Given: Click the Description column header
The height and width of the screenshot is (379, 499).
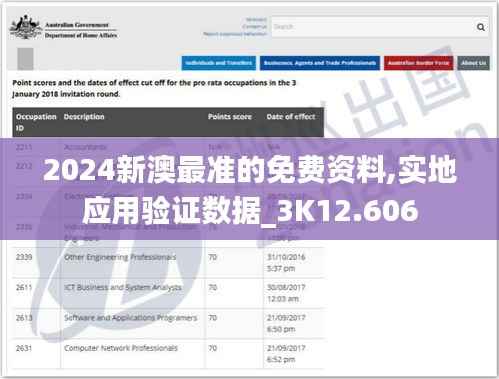Looking at the screenshot, I should 84,117.
